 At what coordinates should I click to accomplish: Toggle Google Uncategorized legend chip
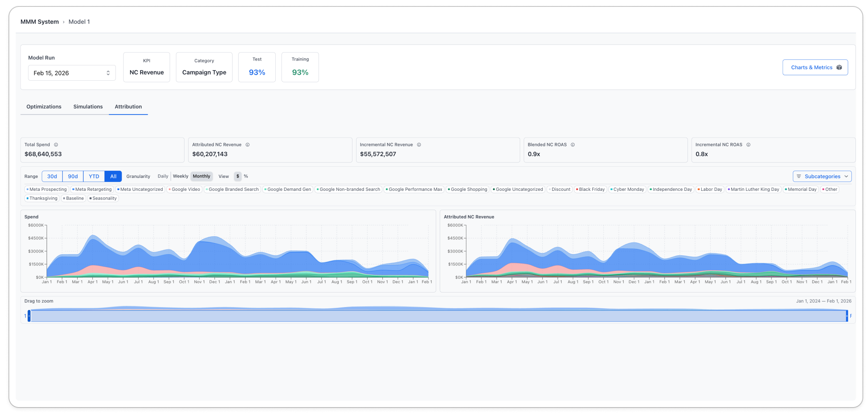tap(518, 189)
